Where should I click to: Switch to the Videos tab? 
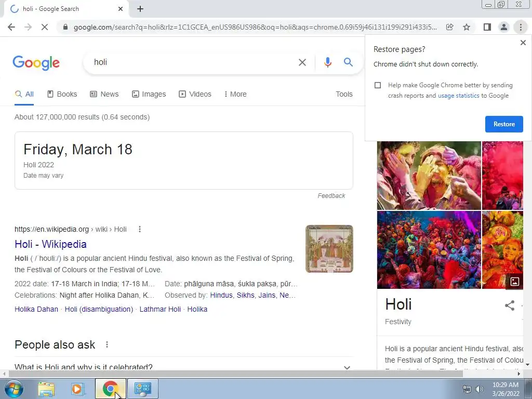coord(195,95)
